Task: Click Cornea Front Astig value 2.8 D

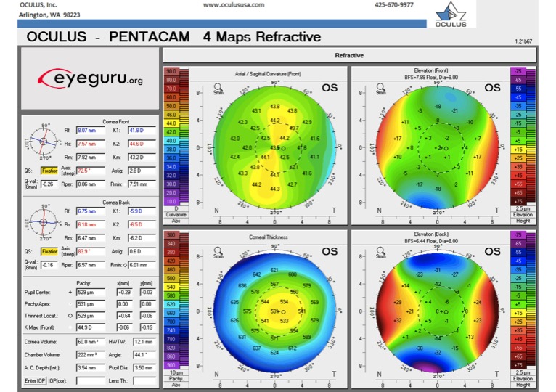Action: (142, 171)
